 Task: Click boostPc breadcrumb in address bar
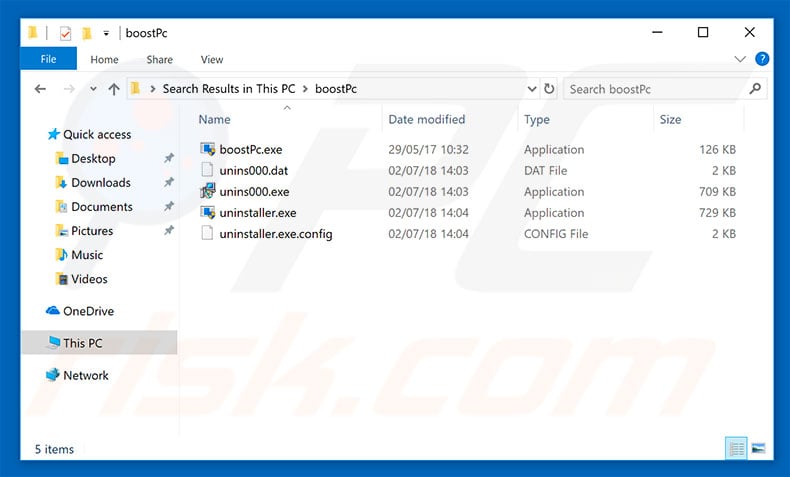336,89
